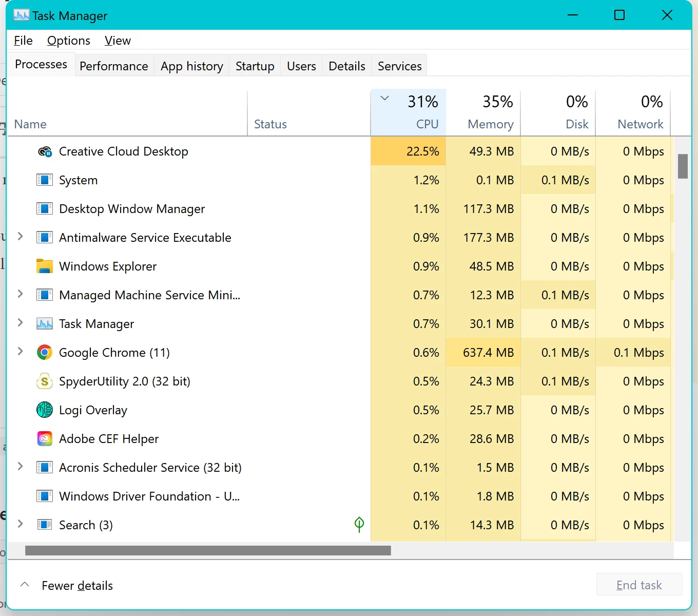Click the Managed Machine Service icon
Screen dimensions: 698x616
pyautogui.click(x=45, y=295)
